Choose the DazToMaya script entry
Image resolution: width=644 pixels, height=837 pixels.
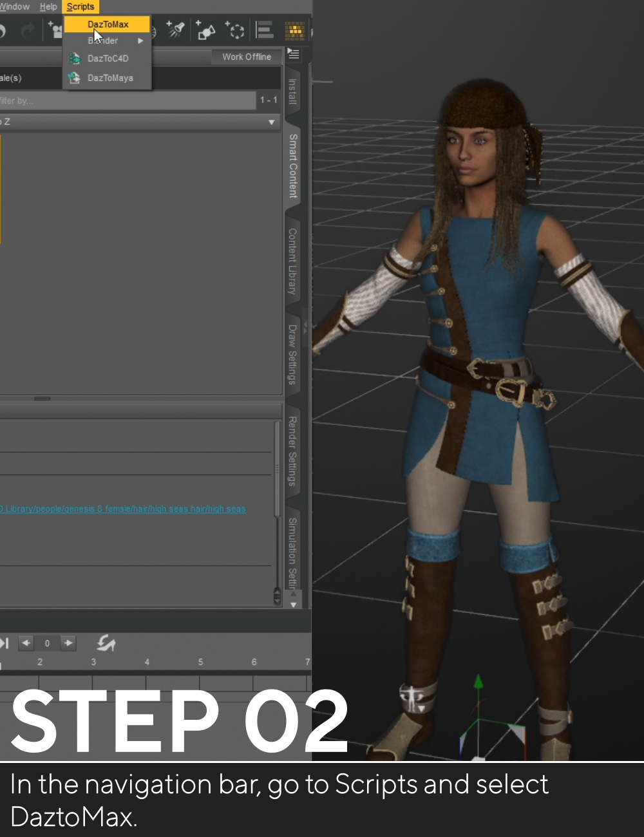click(108, 78)
